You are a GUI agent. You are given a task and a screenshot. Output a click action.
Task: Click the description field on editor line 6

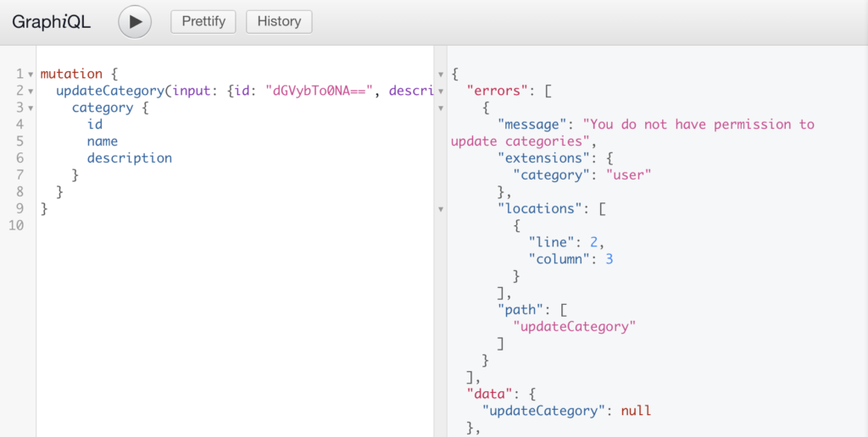tap(129, 158)
